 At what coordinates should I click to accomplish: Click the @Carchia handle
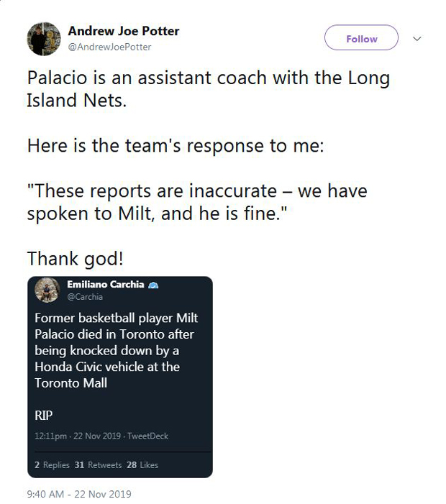[x=85, y=297]
